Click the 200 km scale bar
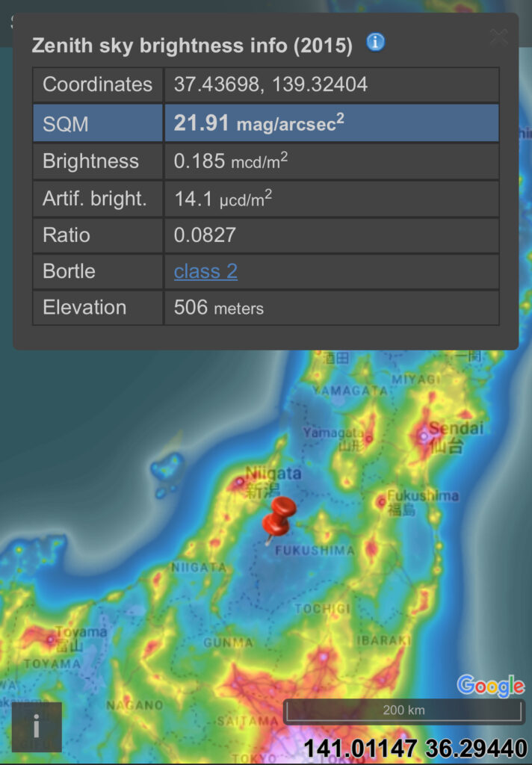This screenshot has height=765, width=532. (403, 710)
